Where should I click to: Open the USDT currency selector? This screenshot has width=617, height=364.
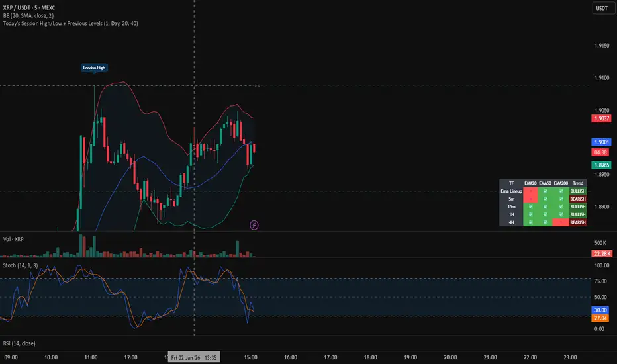pos(602,8)
